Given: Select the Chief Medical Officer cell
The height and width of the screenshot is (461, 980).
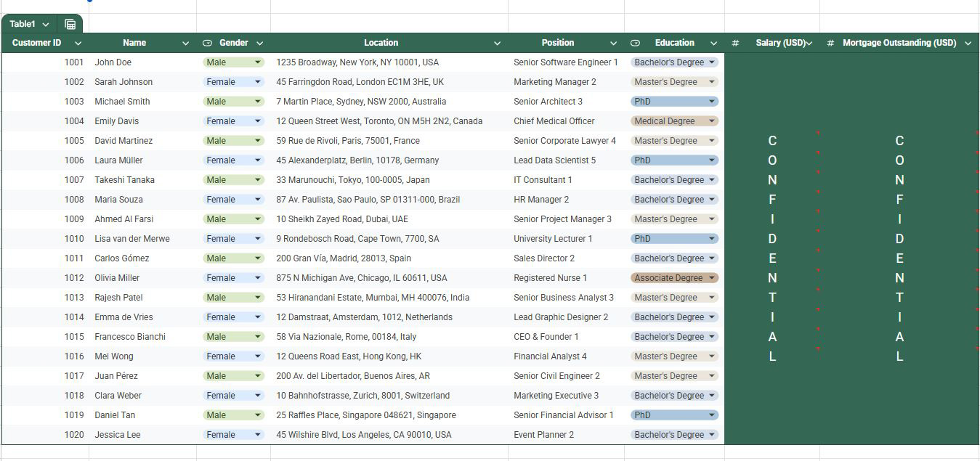Looking at the screenshot, I should tap(566, 121).
